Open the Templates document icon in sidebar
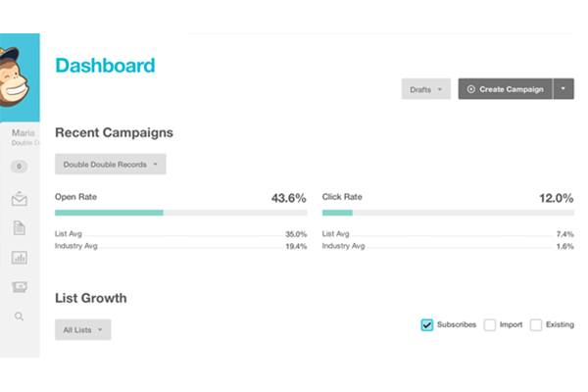The height and width of the screenshot is (392, 588). click(20, 228)
